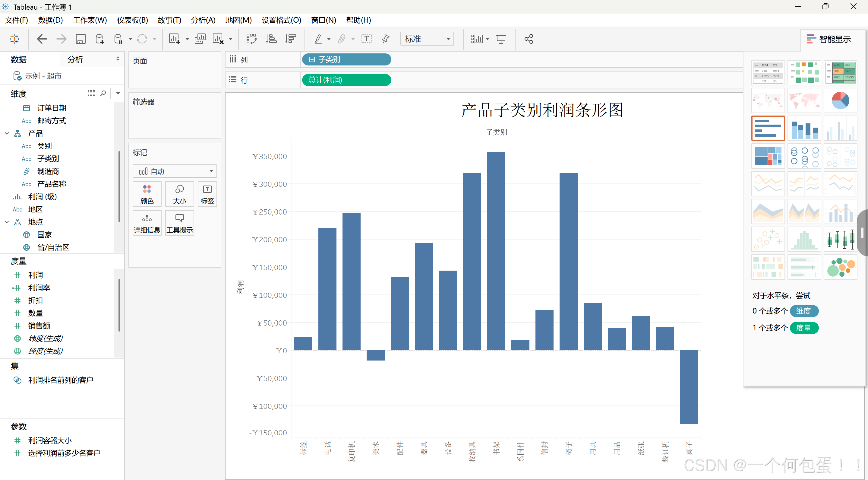Click the undo back arrow in toolbar

pos(42,39)
